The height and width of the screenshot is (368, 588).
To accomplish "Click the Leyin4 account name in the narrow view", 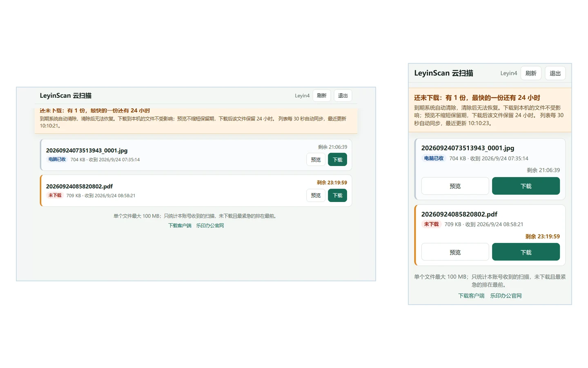I will tap(509, 73).
